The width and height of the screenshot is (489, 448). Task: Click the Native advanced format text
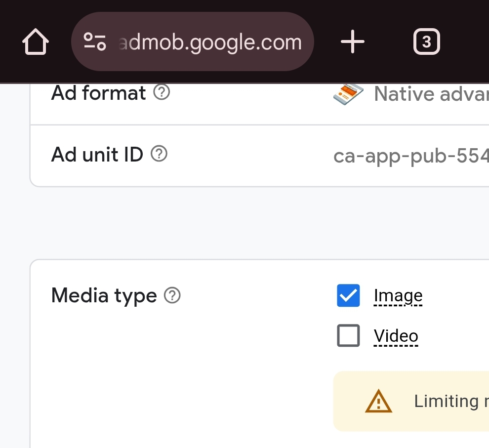[431, 94]
